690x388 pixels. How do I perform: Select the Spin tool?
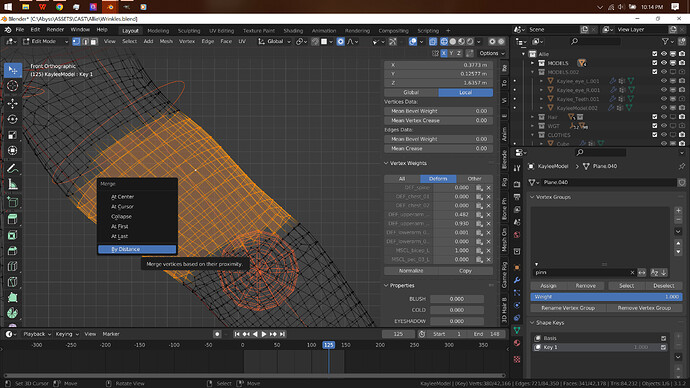[x=12, y=313]
